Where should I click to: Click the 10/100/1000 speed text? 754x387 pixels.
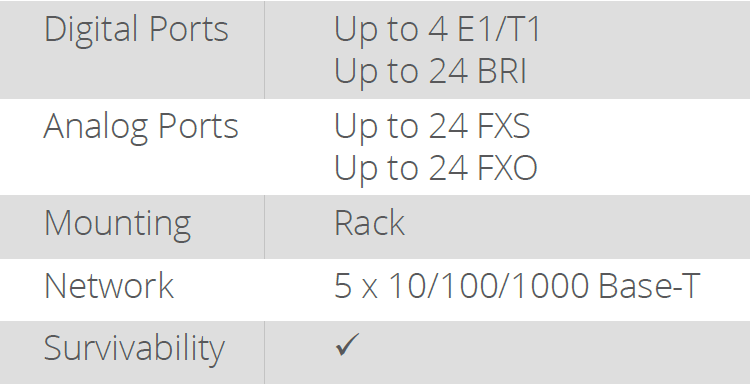488,286
